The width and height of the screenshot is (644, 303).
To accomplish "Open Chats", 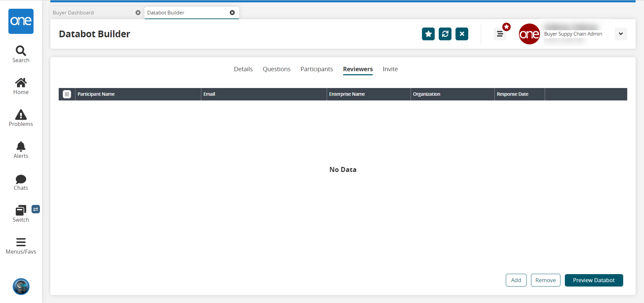I will click(x=21, y=182).
